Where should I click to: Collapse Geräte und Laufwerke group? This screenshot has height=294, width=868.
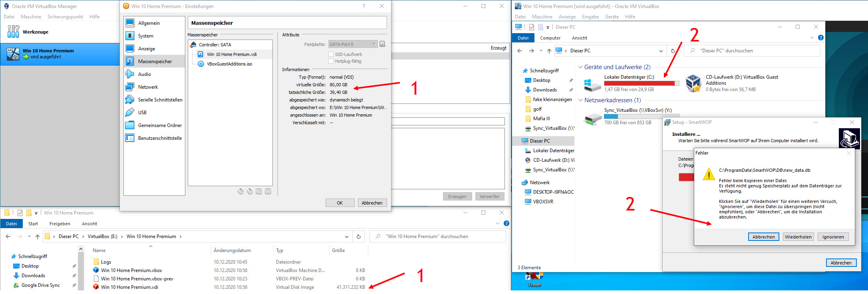(x=580, y=67)
